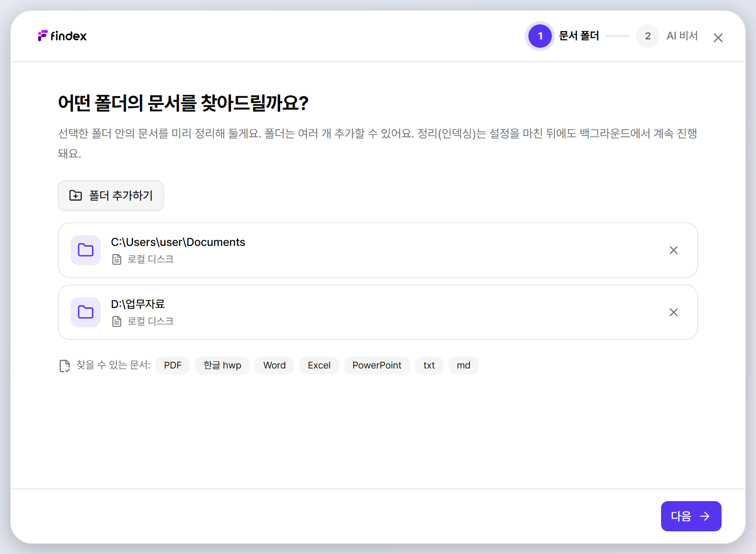Viewport: 756px width, 554px height.
Task: Click the folder icon for D:\업무자료
Action: coord(86,312)
